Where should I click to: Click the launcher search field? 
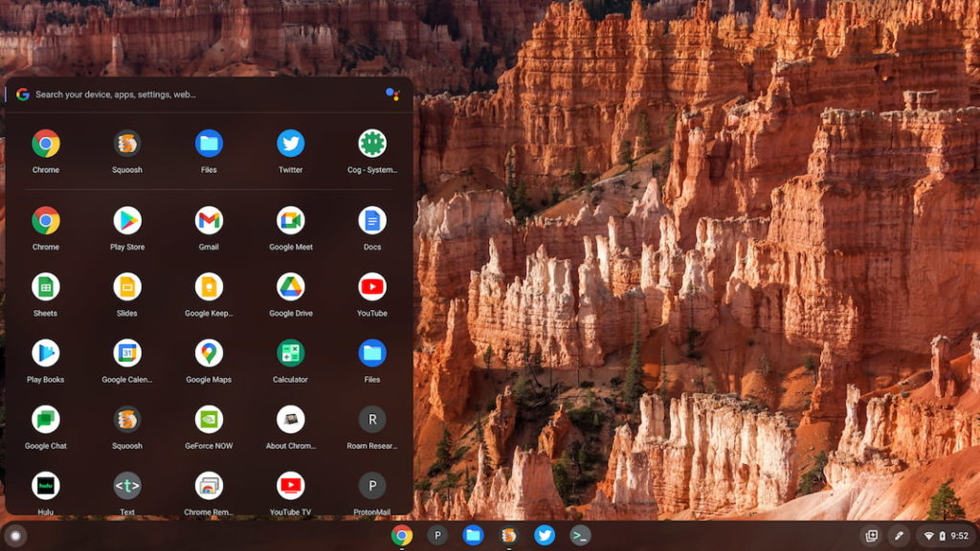(207, 95)
